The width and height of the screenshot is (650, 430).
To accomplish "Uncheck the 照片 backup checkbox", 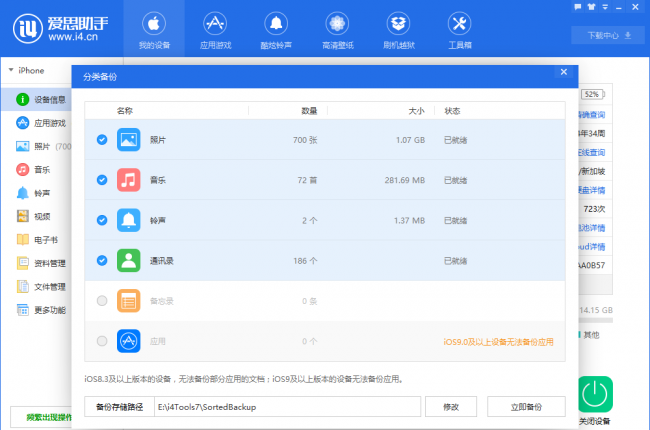I will click(x=102, y=140).
